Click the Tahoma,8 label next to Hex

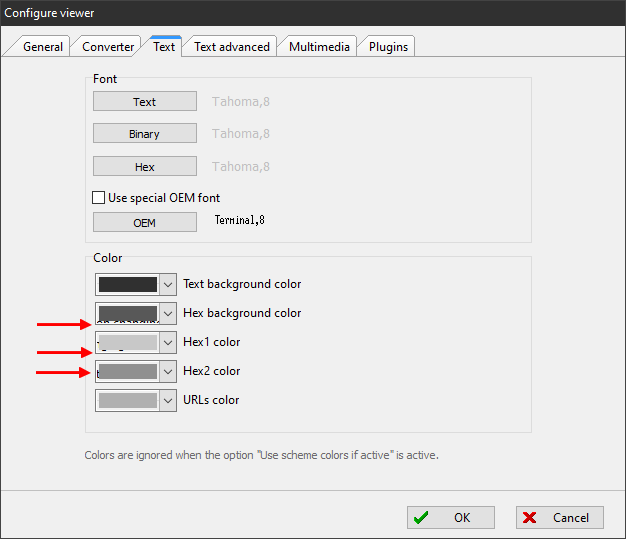pos(241,166)
